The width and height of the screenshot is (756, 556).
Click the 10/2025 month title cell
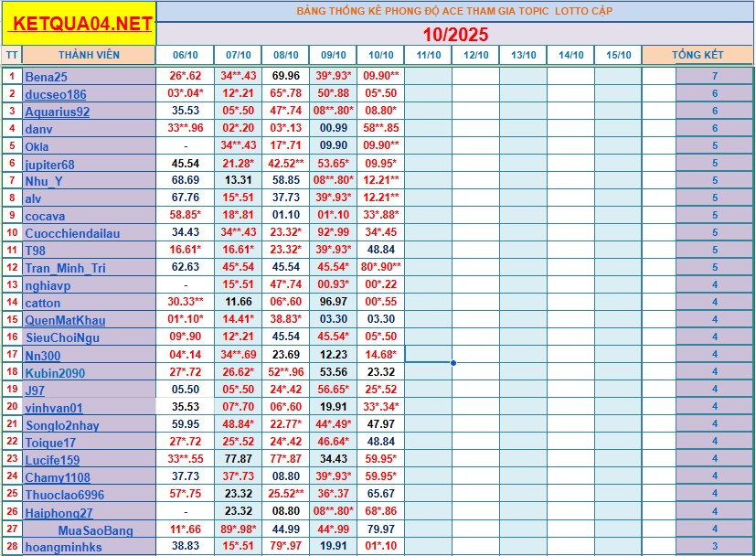[455, 35]
